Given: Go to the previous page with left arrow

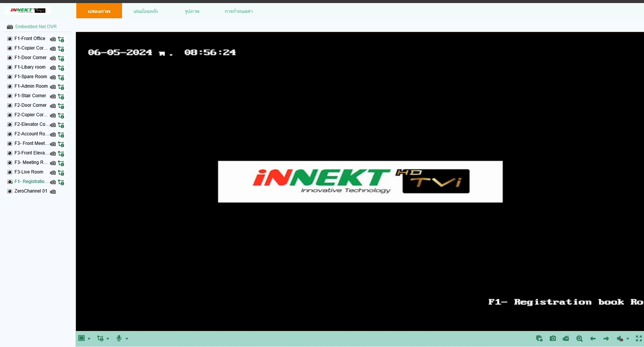Looking at the screenshot, I should coord(592,339).
